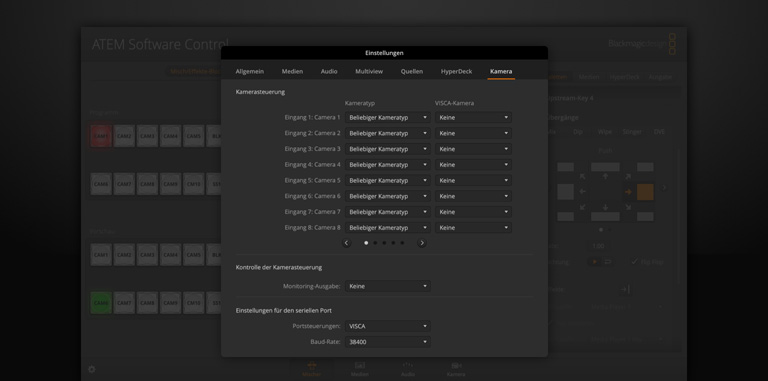Screen dimensions: 768x381
Task: Click the chevron right of push patterns
Action: pos(665,188)
